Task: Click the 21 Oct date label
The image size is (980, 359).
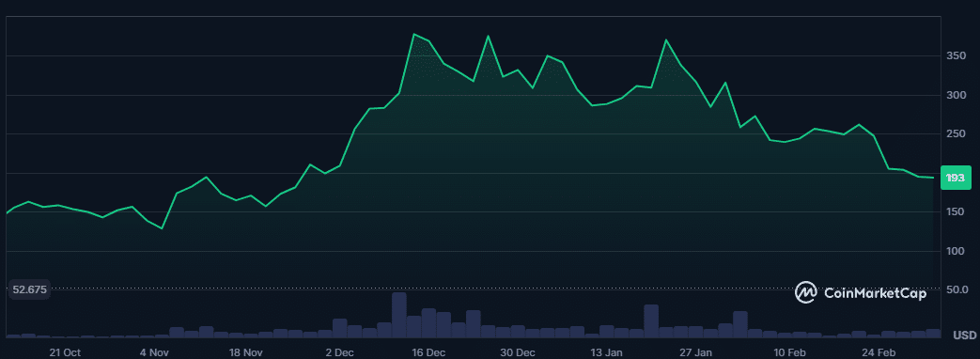Action: (65, 352)
